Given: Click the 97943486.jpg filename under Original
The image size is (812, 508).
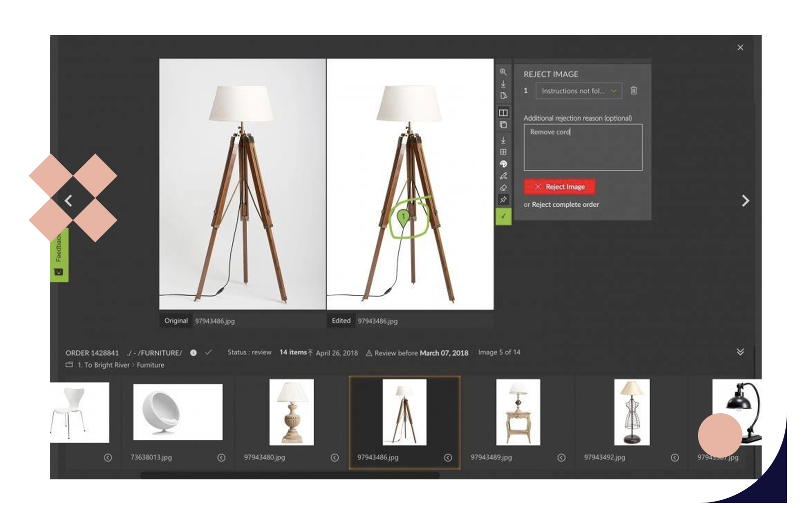Looking at the screenshot, I should [x=215, y=321].
